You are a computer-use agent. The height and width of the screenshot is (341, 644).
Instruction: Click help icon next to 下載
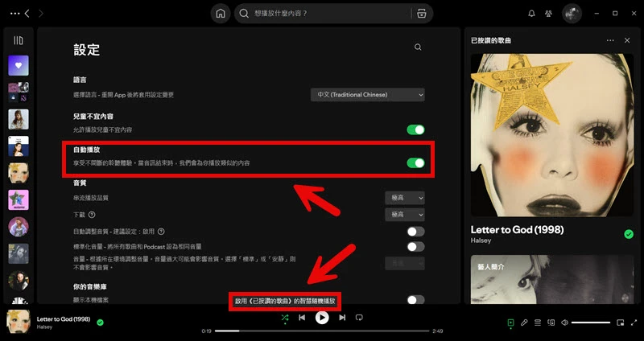92,215
